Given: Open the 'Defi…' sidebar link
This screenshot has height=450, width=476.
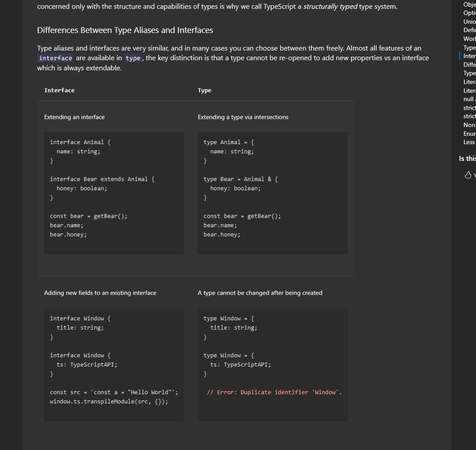Looking at the screenshot, I should [469, 30].
